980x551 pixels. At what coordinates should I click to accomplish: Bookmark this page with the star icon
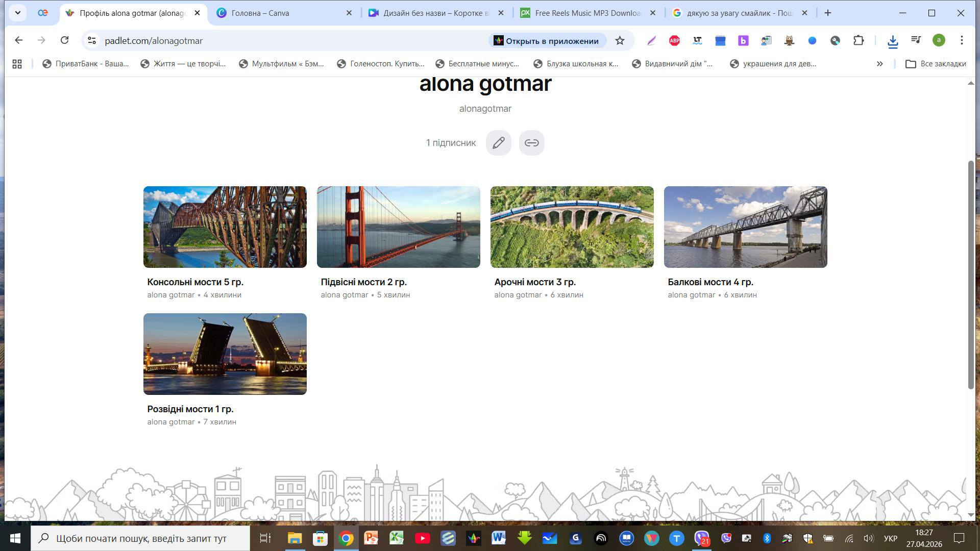(x=620, y=41)
